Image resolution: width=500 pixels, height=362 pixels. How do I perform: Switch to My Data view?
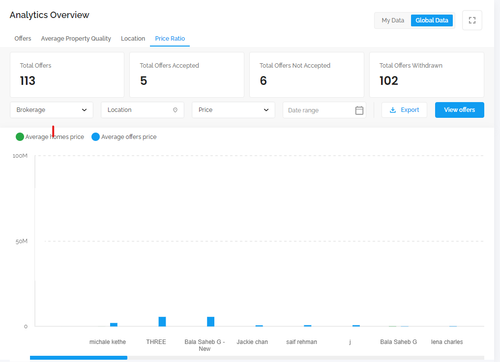(x=393, y=20)
